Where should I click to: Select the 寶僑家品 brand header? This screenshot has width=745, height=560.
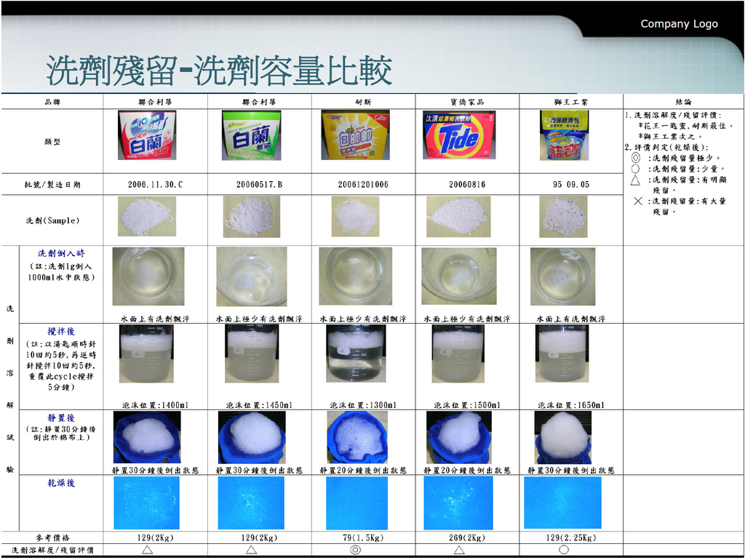click(467, 102)
